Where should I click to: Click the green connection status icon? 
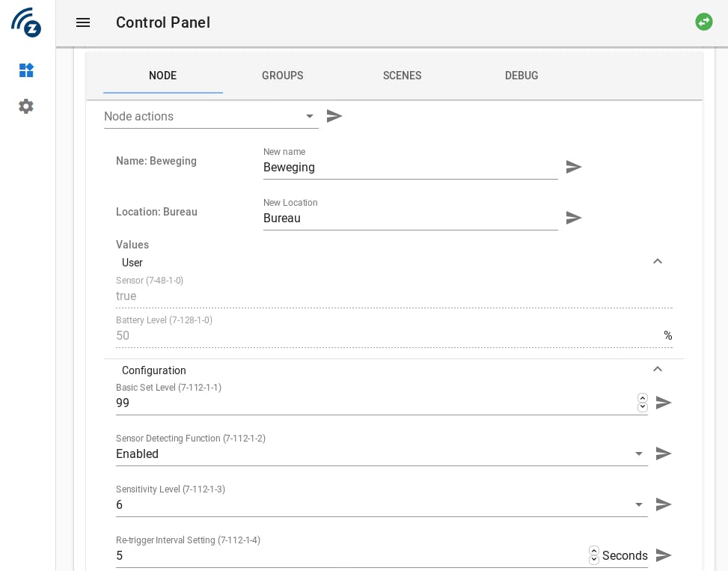703,22
